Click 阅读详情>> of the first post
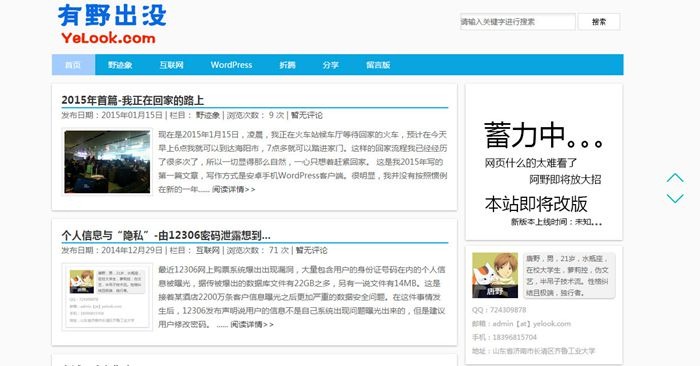Image resolution: width=700 pixels, height=366 pixels. point(233,189)
